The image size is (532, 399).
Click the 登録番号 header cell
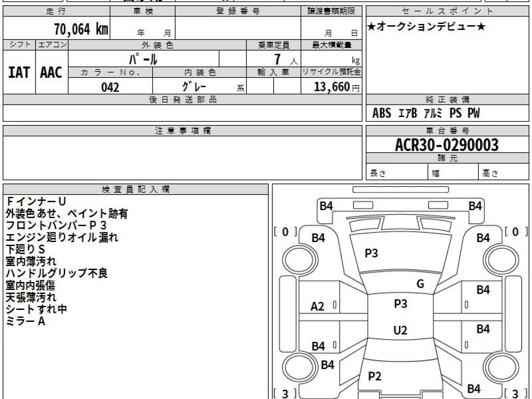(238, 12)
